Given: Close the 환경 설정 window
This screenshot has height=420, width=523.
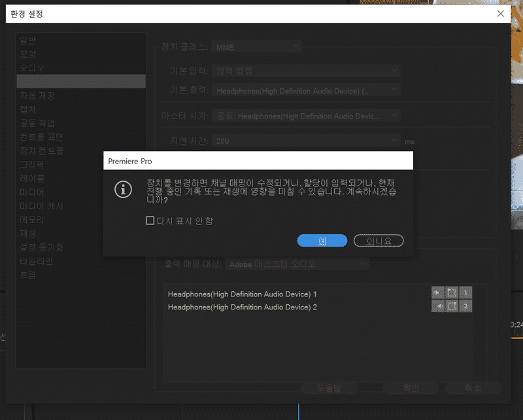Looking at the screenshot, I should 500,14.
